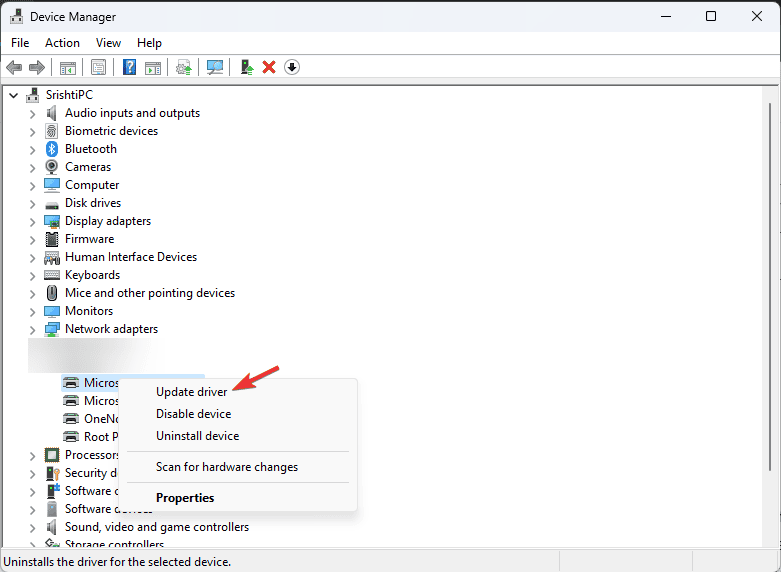This screenshot has height=572, width=781.
Task: Expand the Cameras node
Action: tap(32, 168)
